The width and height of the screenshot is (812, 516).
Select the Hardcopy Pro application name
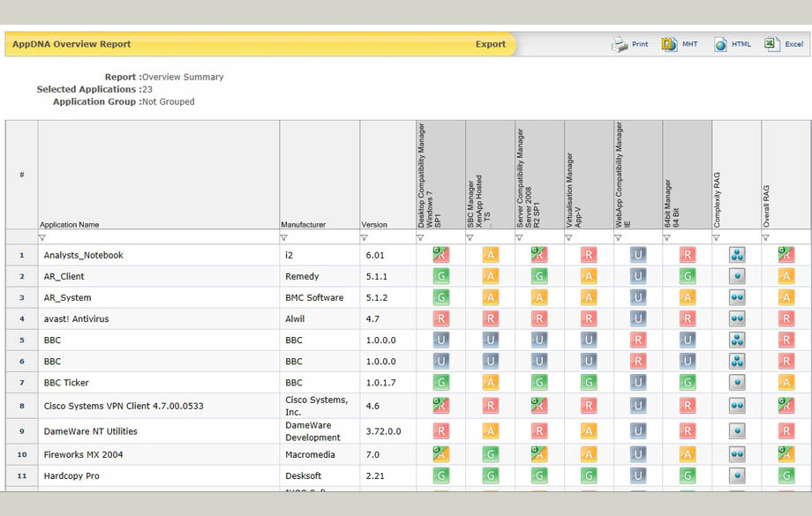pos(71,475)
